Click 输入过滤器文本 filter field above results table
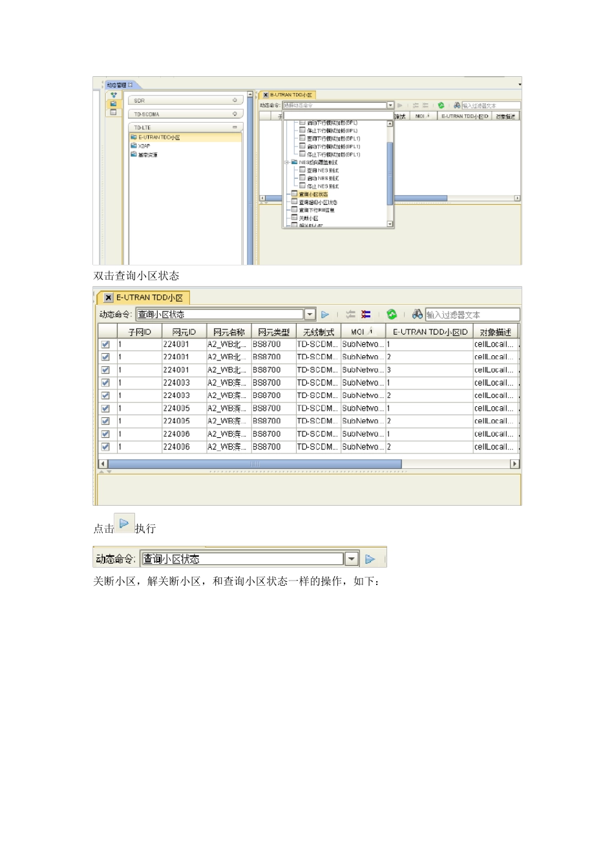Image resolution: width=614 pixels, height=868 pixels. (472, 315)
